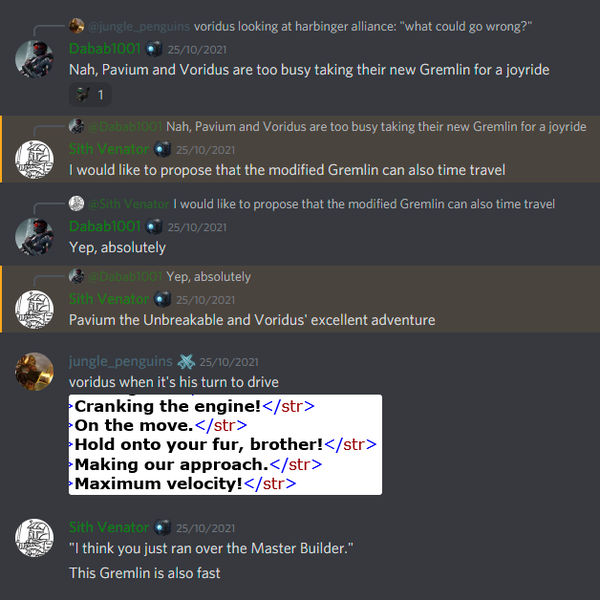Jump to the replied "Yep, absolutely" message preview
This screenshot has width=600, height=600.
tap(209, 276)
